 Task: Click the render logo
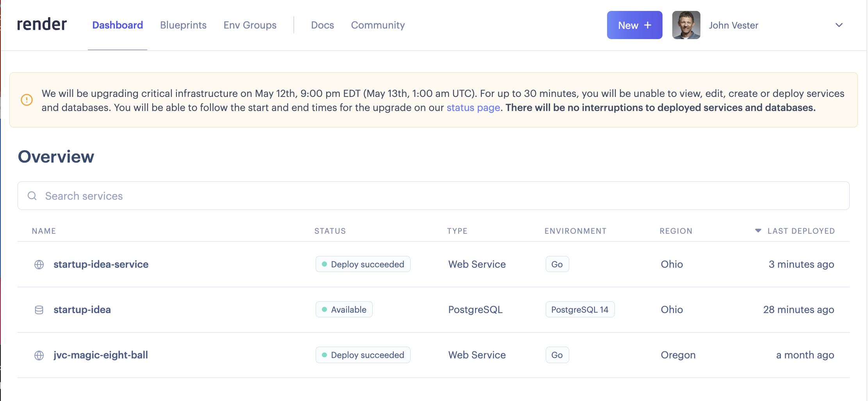[42, 25]
